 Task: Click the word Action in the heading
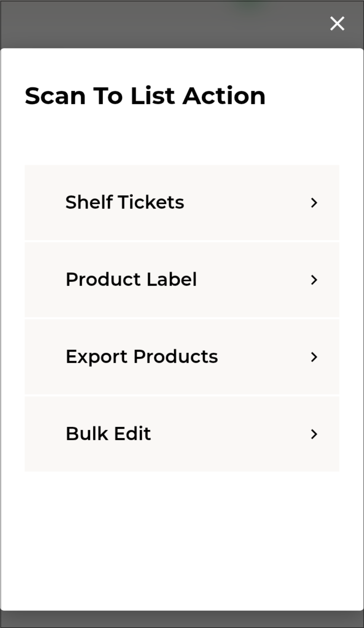point(224,96)
